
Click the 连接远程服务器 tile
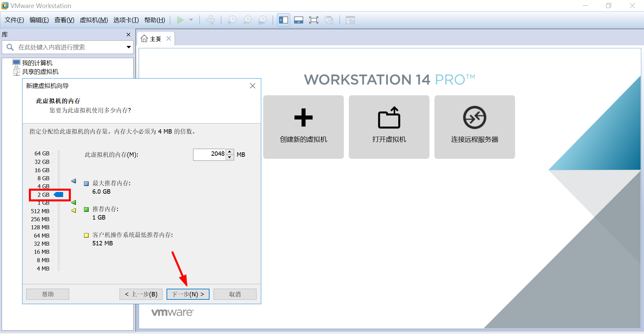(475, 127)
